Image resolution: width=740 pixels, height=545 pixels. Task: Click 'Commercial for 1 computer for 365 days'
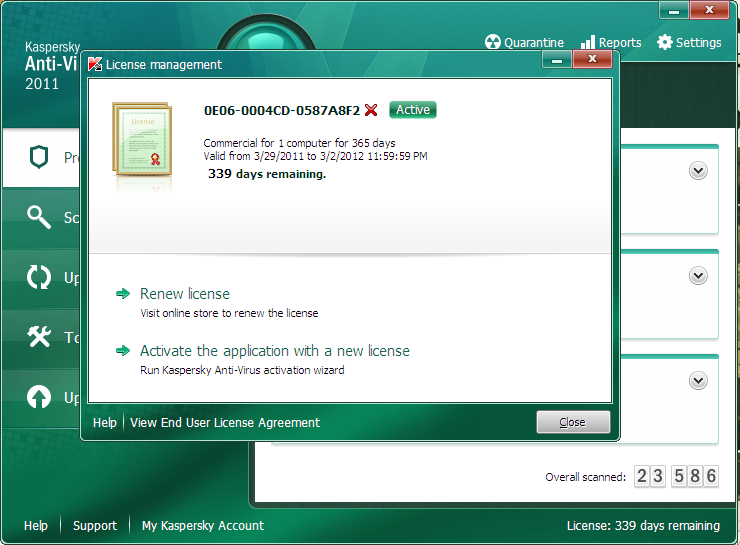299,143
